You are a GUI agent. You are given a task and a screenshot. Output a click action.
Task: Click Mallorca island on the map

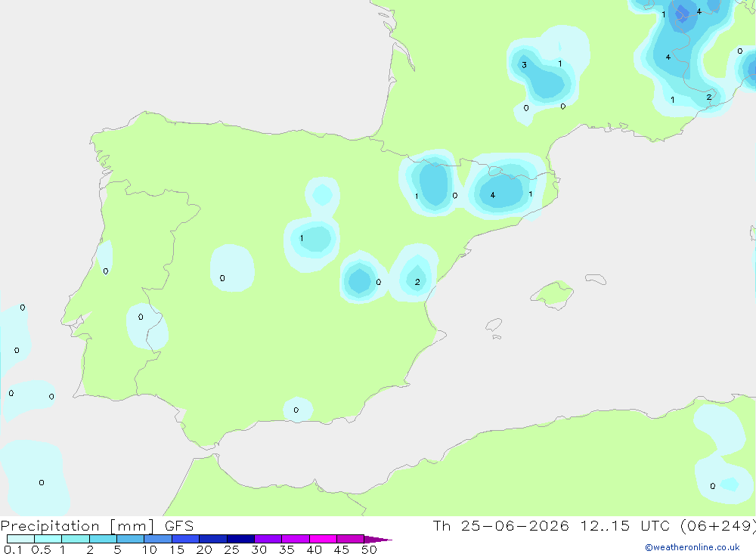pyautogui.click(x=552, y=294)
